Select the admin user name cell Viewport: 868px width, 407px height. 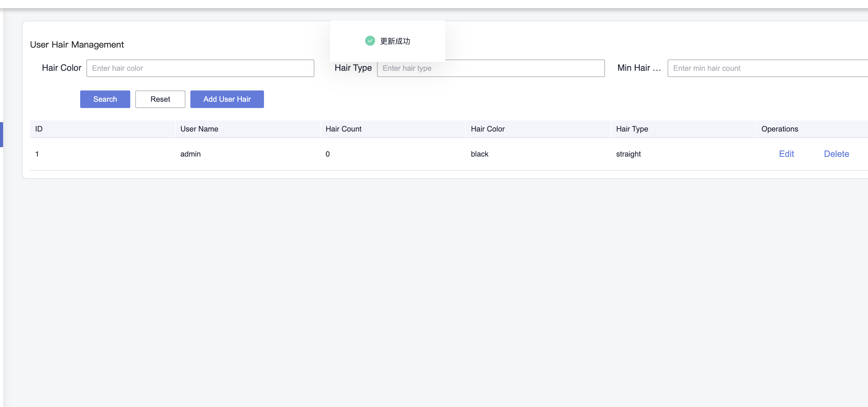pos(190,154)
